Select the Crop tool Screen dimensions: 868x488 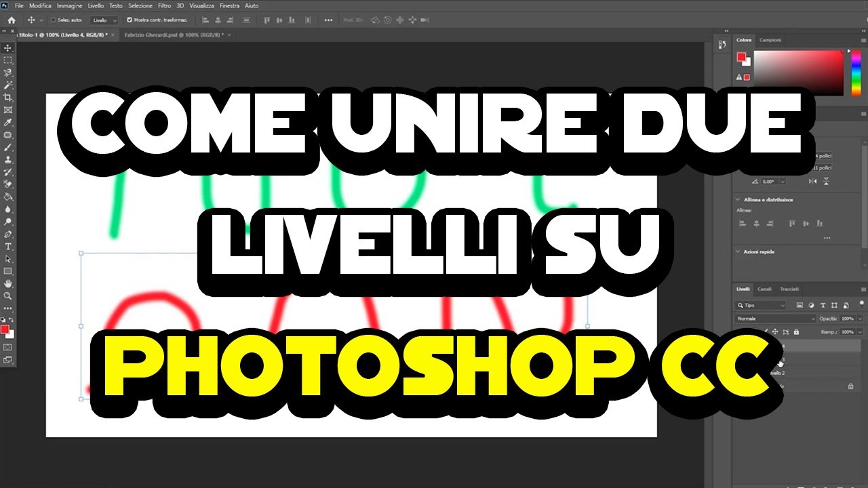point(8,98)
